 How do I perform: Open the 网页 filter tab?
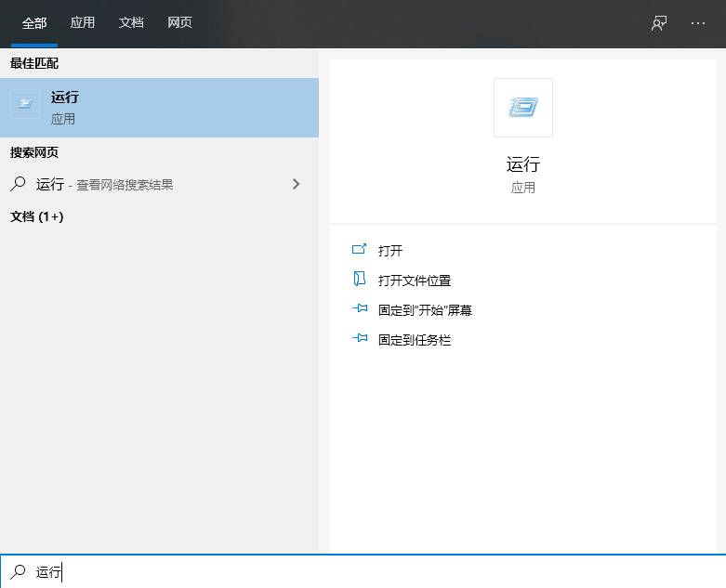pos(179,23)
